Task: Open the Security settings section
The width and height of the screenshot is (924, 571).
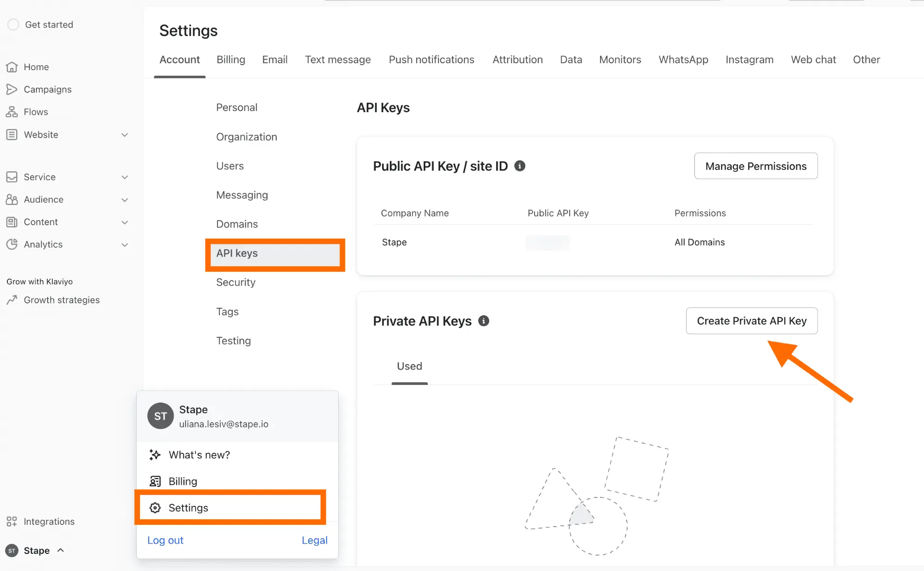Action: pos(236,282)
